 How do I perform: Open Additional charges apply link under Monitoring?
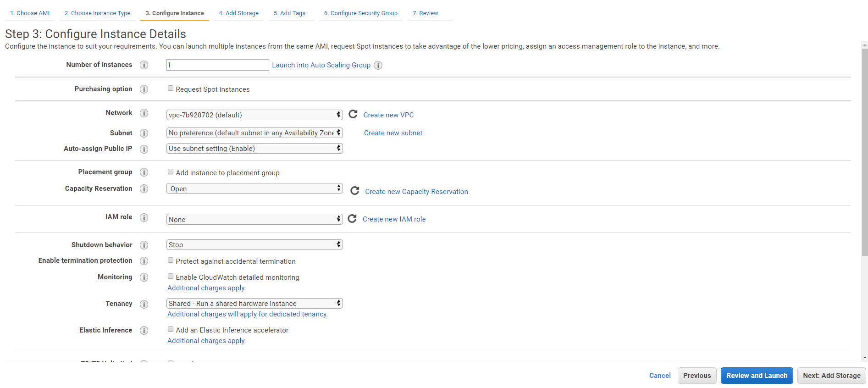[206, 288]
